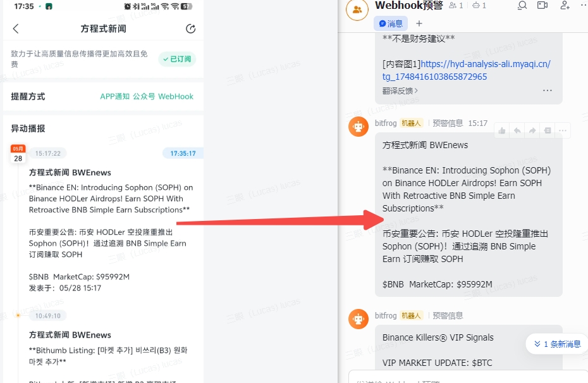This screenshot has width=588, height=383.
Task: Select the 15:17:22 timestamp pill
Action: [x=47, y=153]
